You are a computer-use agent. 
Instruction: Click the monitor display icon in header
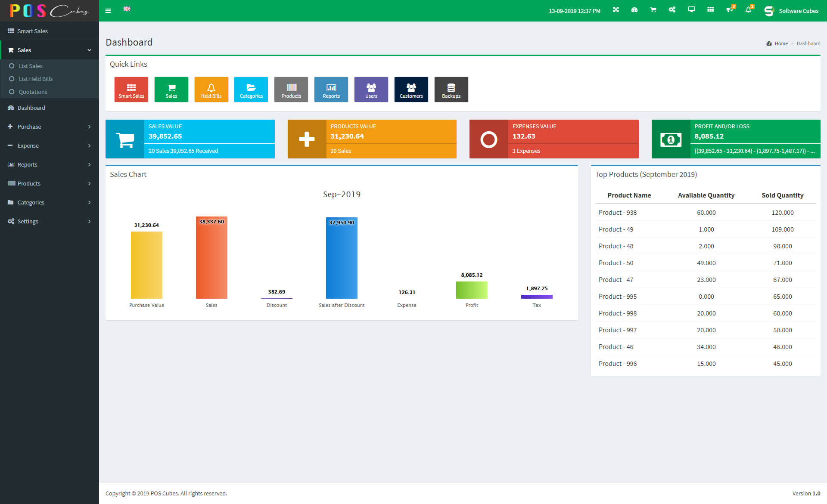[x=691, y=9]
